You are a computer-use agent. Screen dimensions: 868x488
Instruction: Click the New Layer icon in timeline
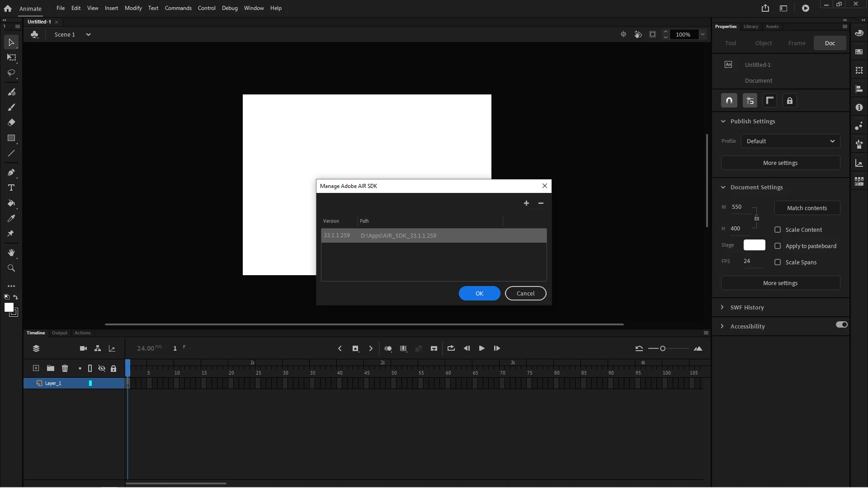(x=36, y=368)
